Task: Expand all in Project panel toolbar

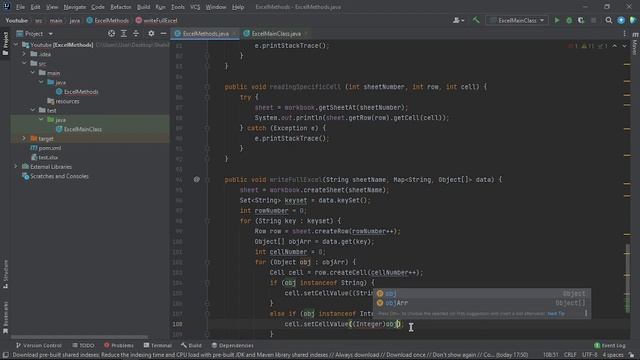Action: [124, 33]
